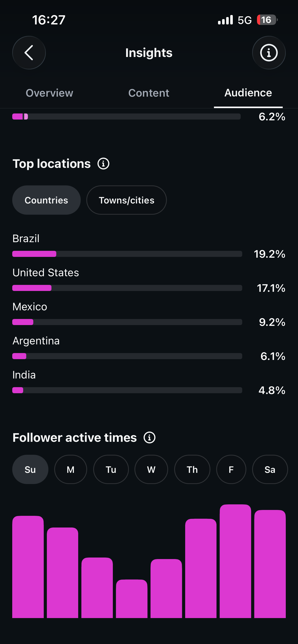Viewport: 298px width, 644px height.
Task: Tap the cellular signal bars icon
Action: point(225,20)
